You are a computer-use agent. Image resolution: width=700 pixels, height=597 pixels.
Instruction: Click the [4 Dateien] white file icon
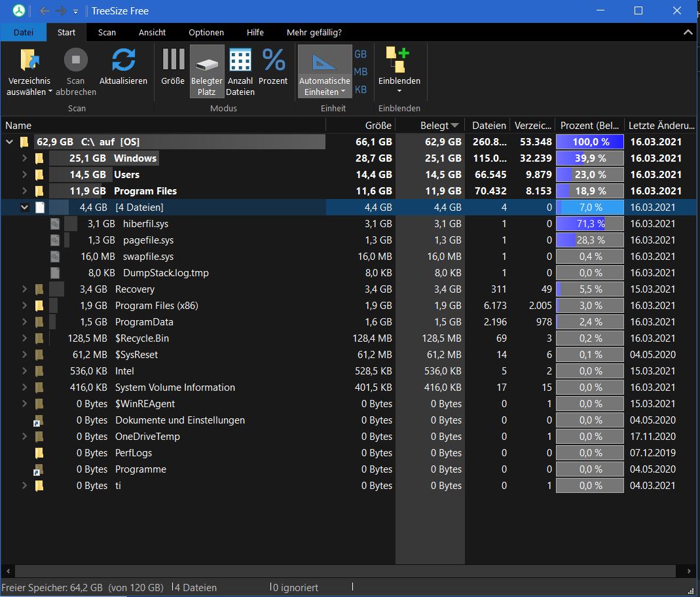pos(40,207)
